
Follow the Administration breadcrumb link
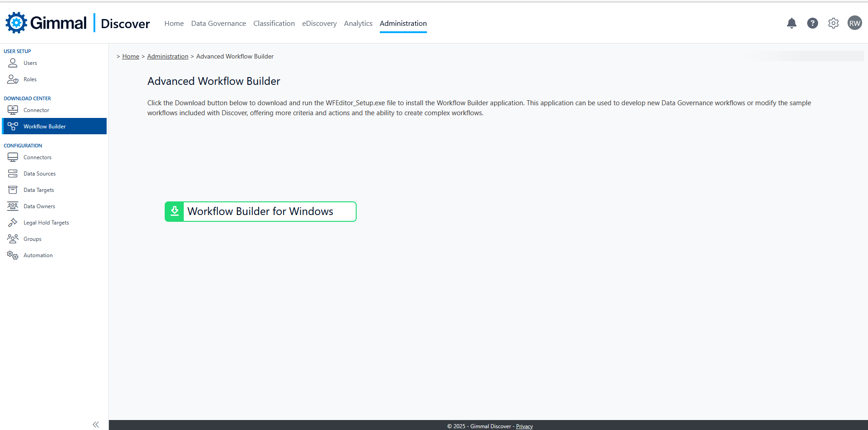167,57
